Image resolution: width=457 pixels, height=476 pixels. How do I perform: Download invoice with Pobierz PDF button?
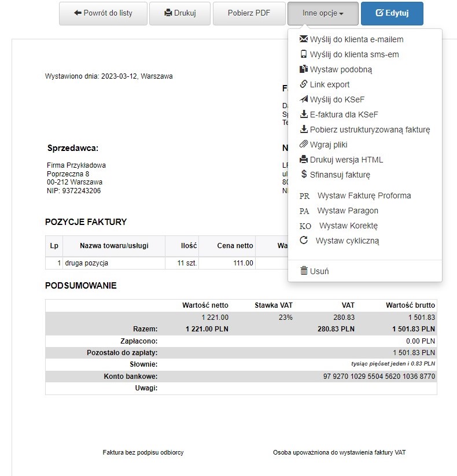pyautogui.click(x=249, y=13)
